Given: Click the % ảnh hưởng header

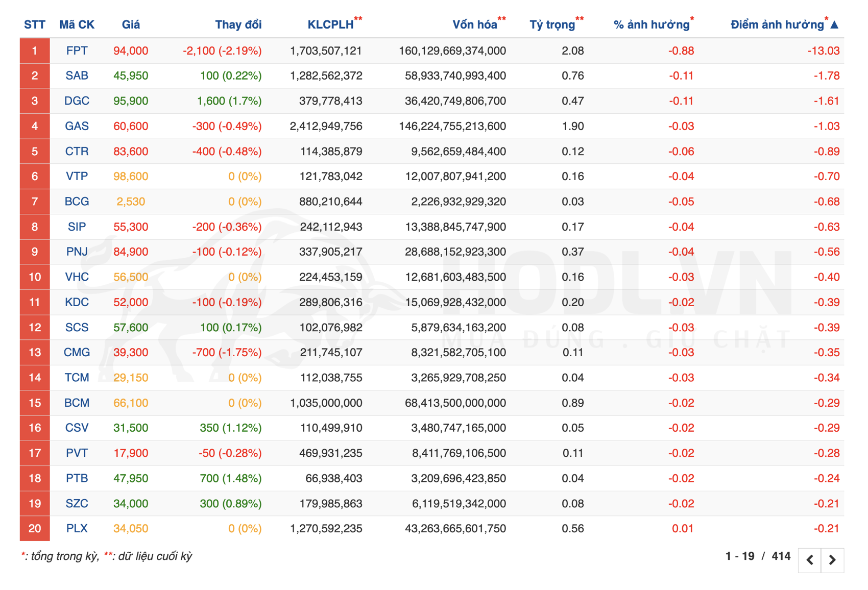Looking at the screenshot, I should click(x=651, y=24).
